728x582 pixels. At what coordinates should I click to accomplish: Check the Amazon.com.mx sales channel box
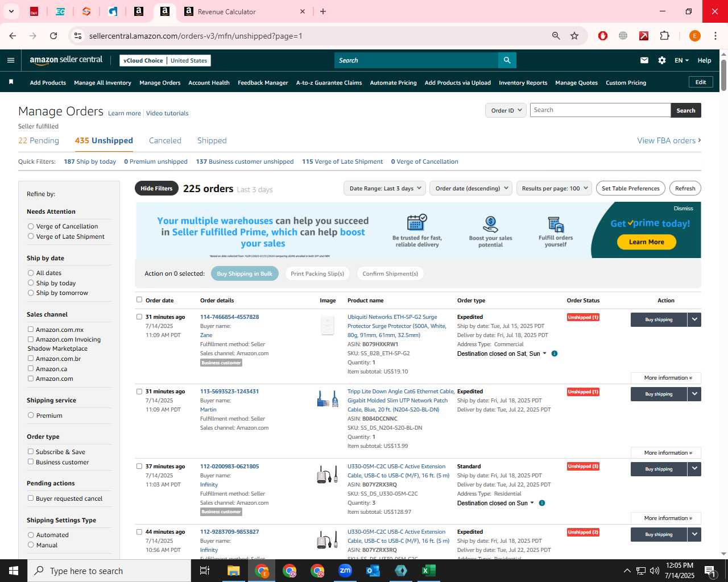click(x=31, y=329)
